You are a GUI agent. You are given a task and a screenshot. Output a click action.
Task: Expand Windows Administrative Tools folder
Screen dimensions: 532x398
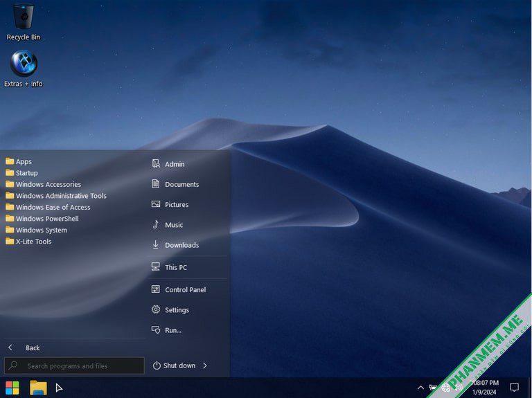click(56, 196)
